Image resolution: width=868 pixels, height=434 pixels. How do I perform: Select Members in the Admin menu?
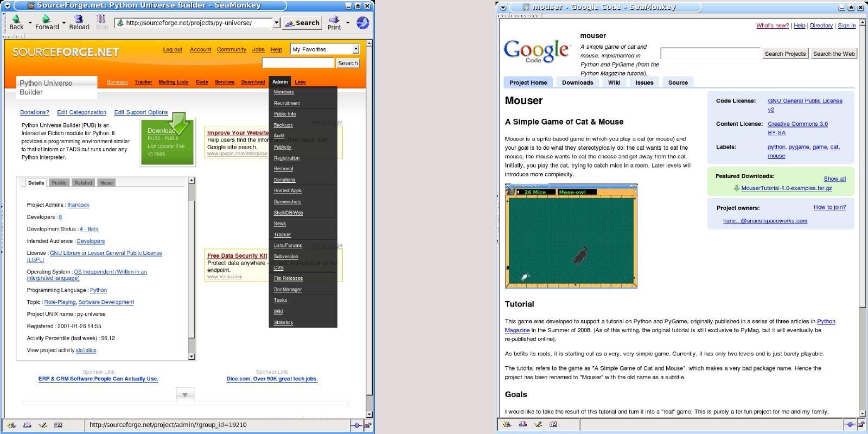coord(284,92)
